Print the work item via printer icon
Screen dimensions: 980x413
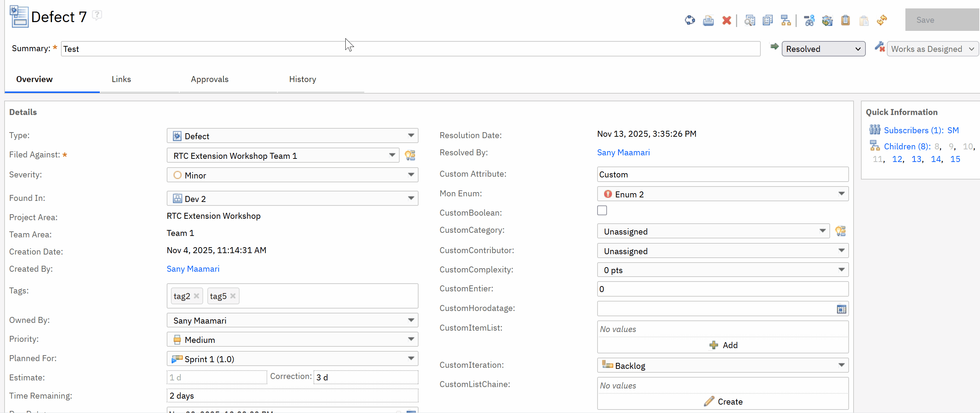(708, 20)
